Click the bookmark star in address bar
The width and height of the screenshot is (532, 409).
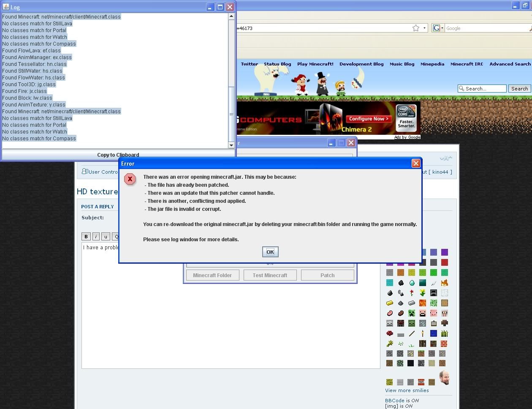(x=416, y=28)
